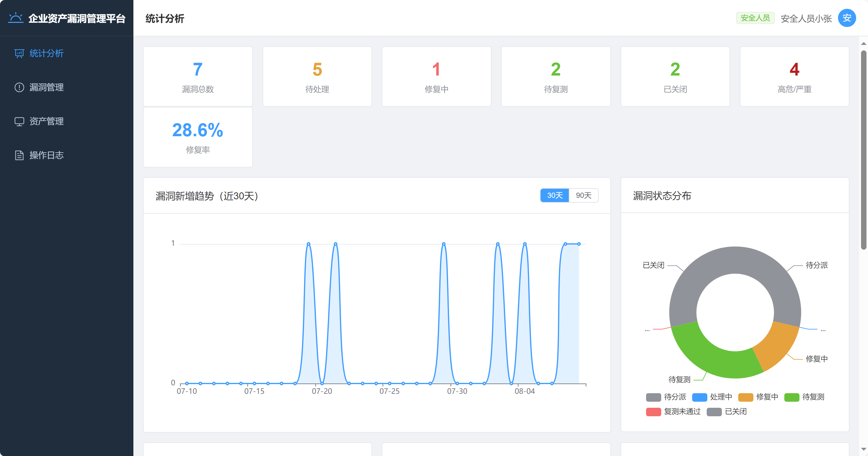Screen dimensions: 868x456
Task: Click the 07-30 label on trend axis
Action: coord(457,391)
